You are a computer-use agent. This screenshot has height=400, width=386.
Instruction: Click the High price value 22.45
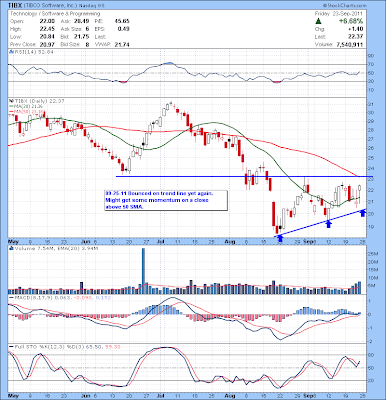(x=47, y=29)
